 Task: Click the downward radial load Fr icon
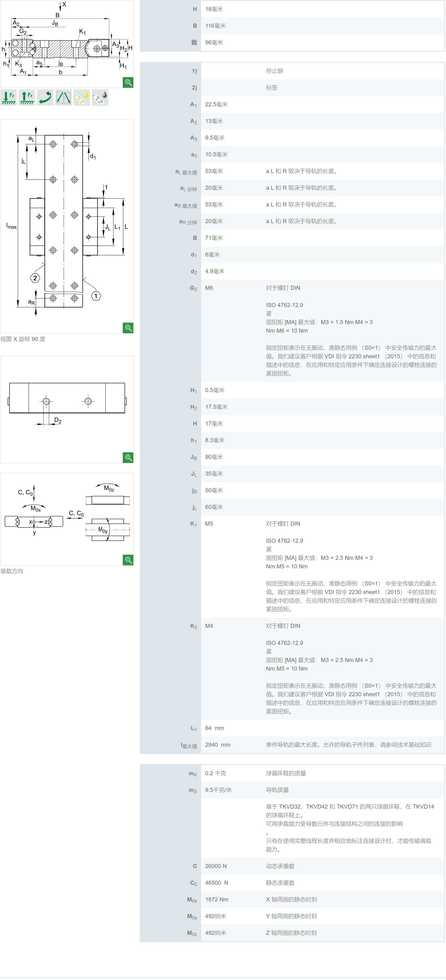8,98
